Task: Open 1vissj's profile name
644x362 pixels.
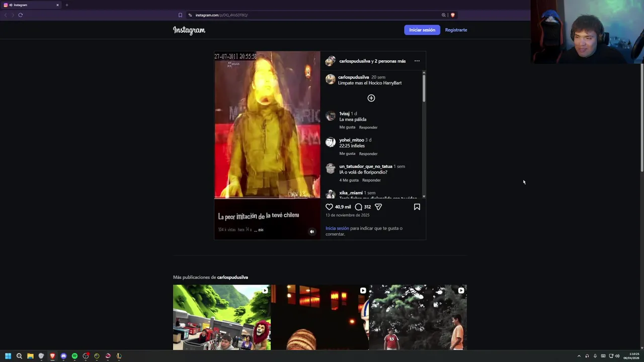Action: tap(344, 114)
